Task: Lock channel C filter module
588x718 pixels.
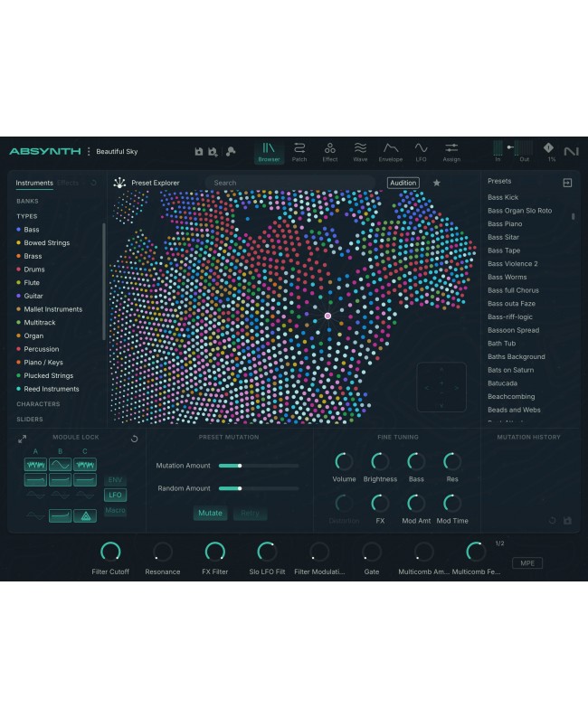Action: [x=85, y=480]
